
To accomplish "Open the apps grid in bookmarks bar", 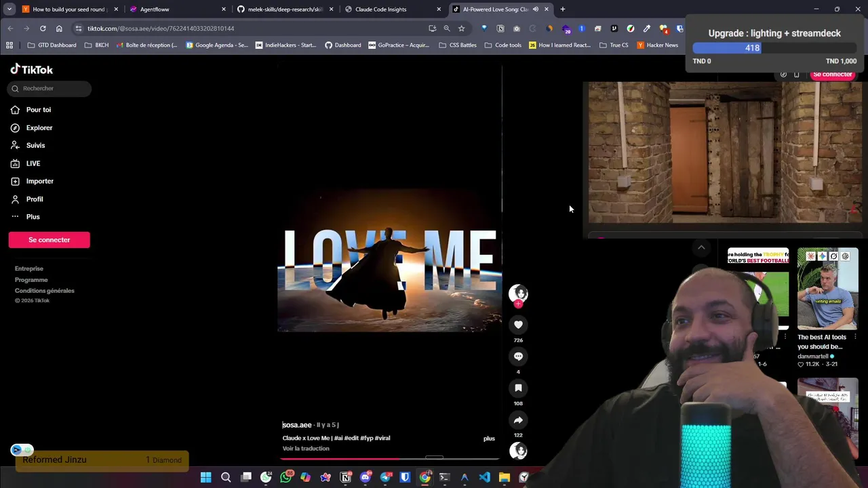I will pos(9,45).
